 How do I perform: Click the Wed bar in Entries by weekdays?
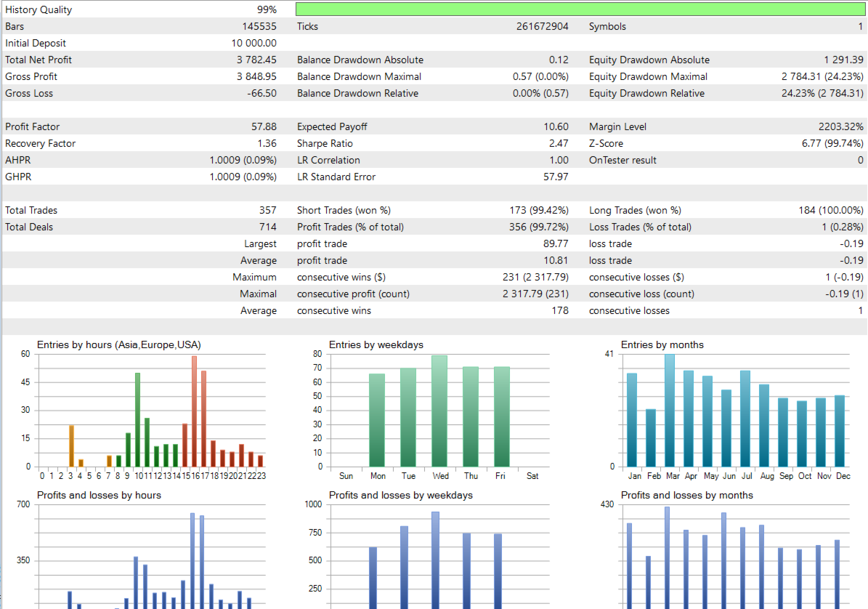pyautogui.click(x=439, y=411)
